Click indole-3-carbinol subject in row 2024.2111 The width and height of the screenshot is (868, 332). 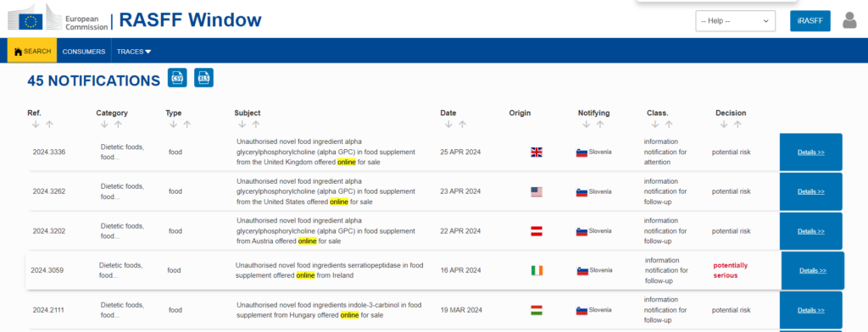[x=329, y=311]
